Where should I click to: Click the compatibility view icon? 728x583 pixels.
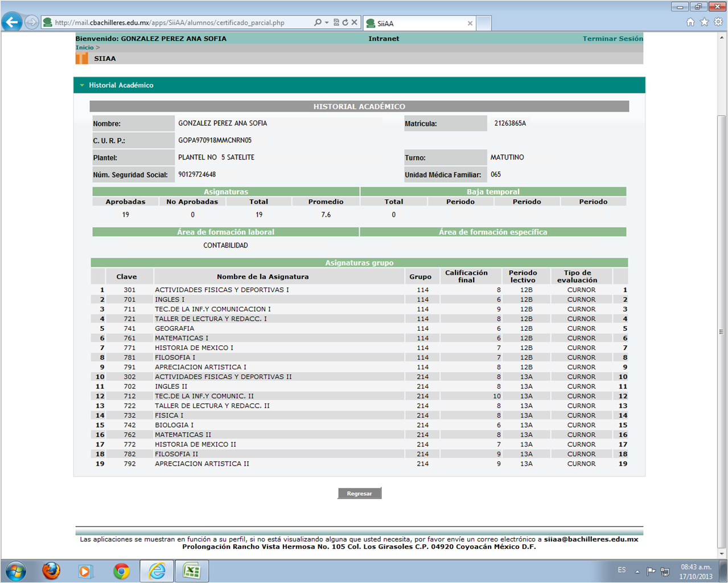click(336, 22)
